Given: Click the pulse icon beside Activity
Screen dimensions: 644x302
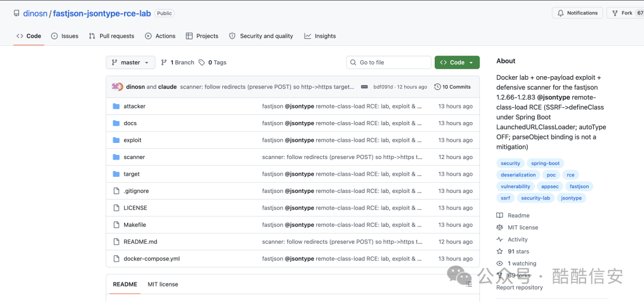Looking at the screenshot, I should coord(500,239).
